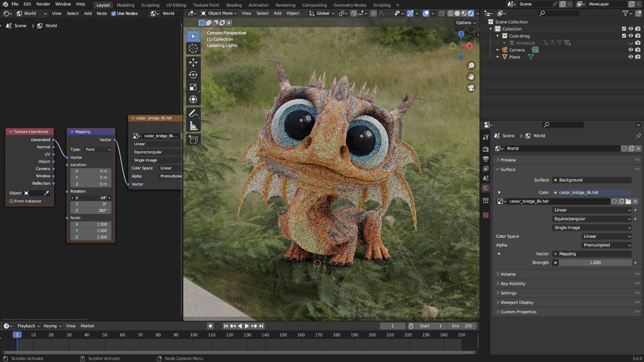Open the Keying popover in the timeline
The width and height of the screenshot is (644, 362).
coord(52,326)
